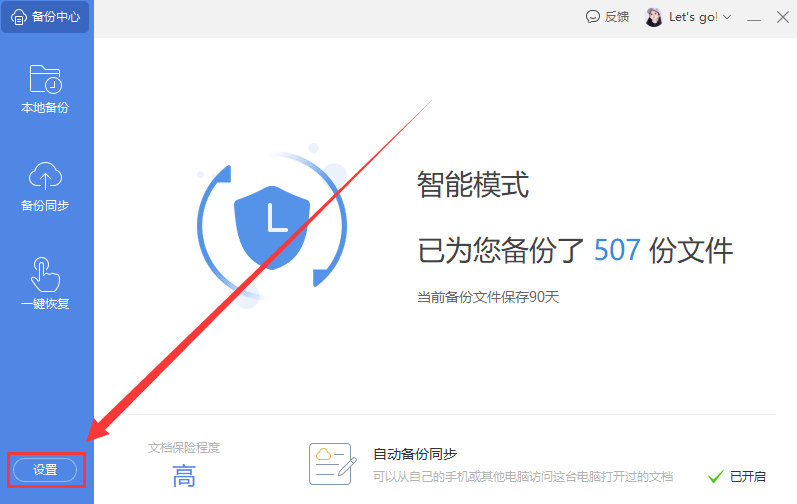Click the 507 backed-up files count
The image size is (797, 504).
[617, 250]
